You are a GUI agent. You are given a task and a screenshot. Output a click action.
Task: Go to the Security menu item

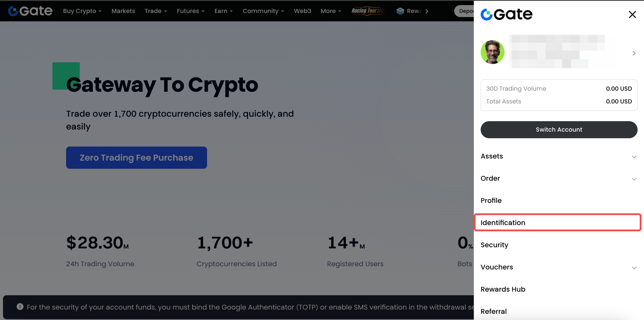494,245
